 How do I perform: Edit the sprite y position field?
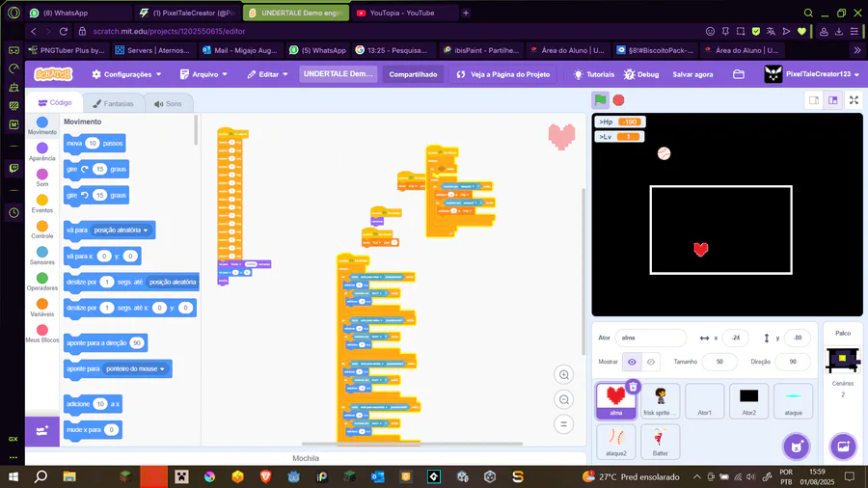click(798, 338)
